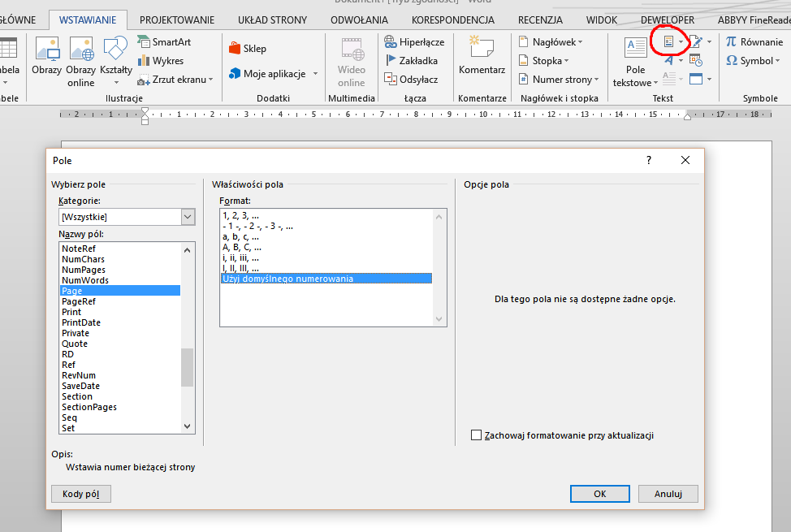Choose the 'A, B, C, ...' number format
The width and height of the screenshot is (791, 532).
[241, 248]
